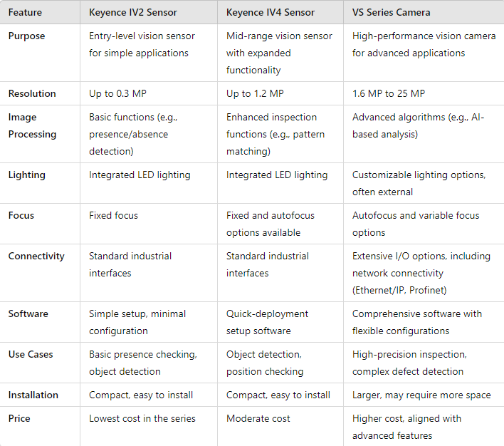This screenshot has height=446, width=504.
Task: Select the Keyence IV2 Sensor header
Action: click(x=132, y=12)
